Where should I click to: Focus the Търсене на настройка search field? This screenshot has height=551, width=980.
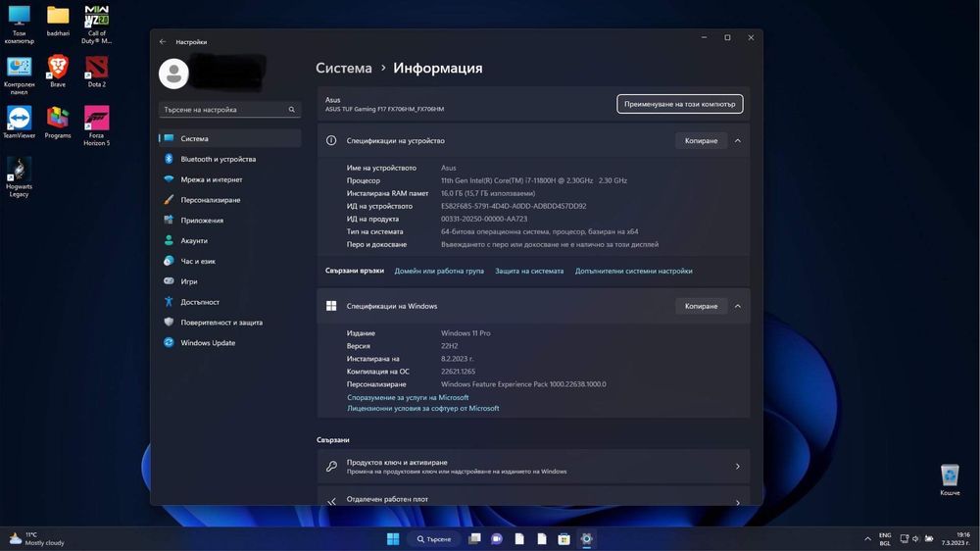(229, 110)
